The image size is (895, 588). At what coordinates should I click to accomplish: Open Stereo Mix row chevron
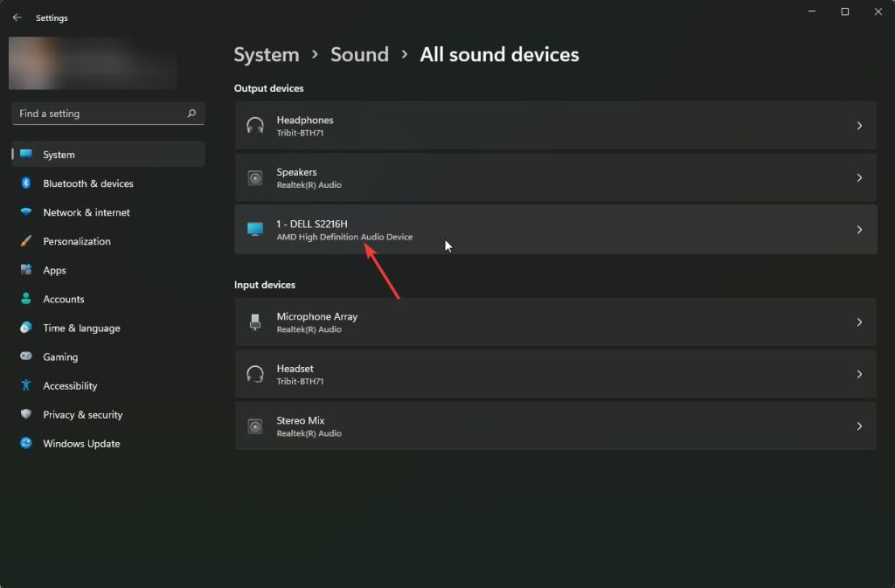(x=859, y=426)
